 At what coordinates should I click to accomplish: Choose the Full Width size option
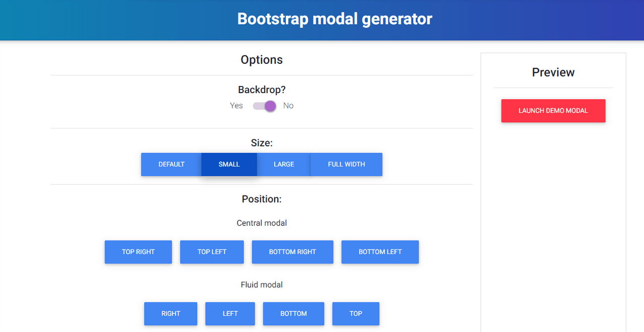coord(347,164)
